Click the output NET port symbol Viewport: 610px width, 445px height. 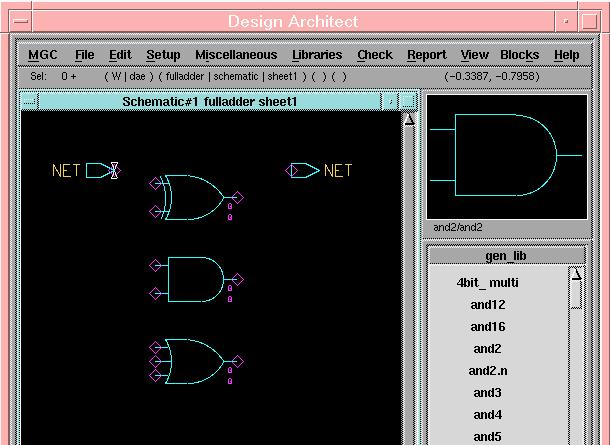[x=303, y=171]
